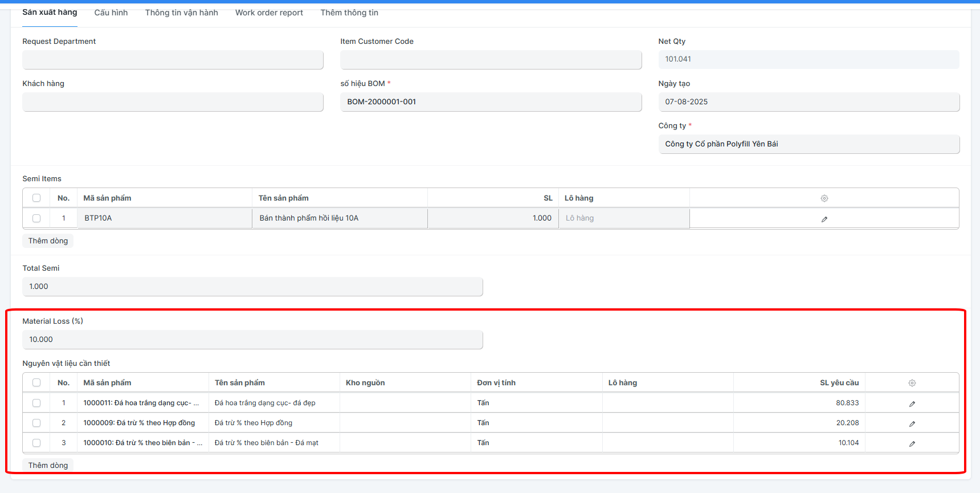Switch to Cấu hình tab
This screenshot has height=493, width=980.
111,13
